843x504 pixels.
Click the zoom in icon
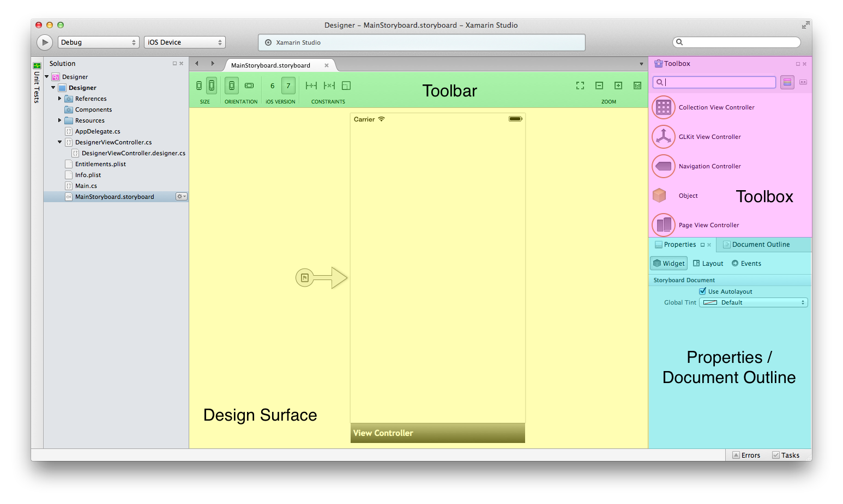618,86
